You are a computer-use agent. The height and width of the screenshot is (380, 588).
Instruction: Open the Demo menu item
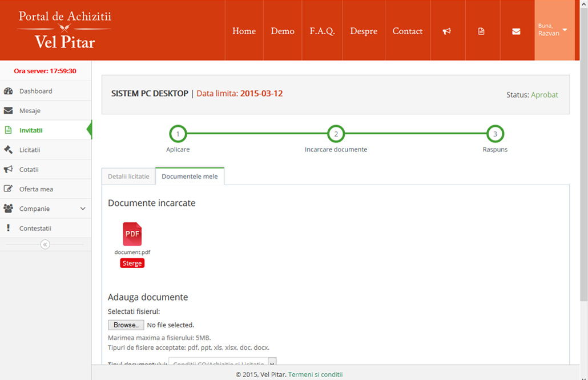[x=283, y=31]
